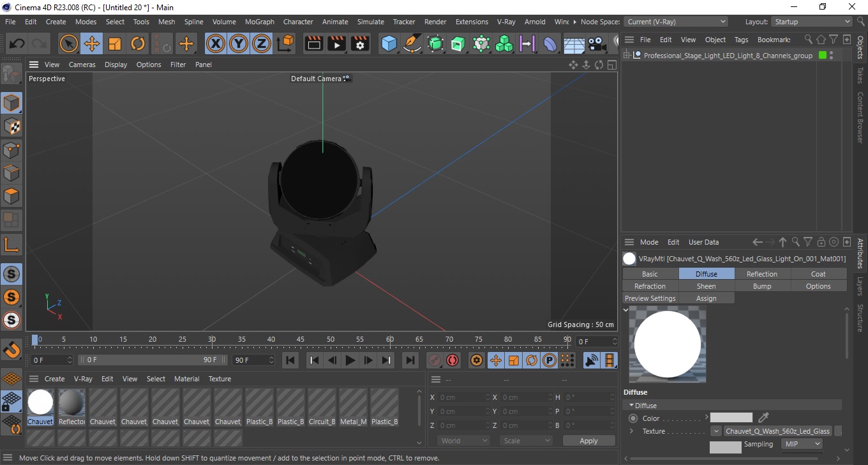Select the white Chauvet material thumbnail
Screen dimensions: 868x465
[x=40, y=402]
